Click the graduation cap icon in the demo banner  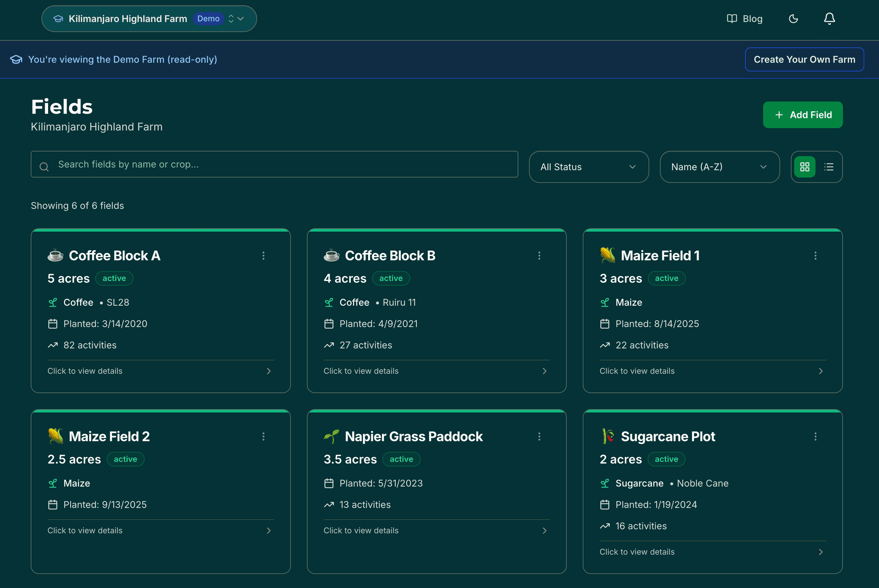click(15, 59)
